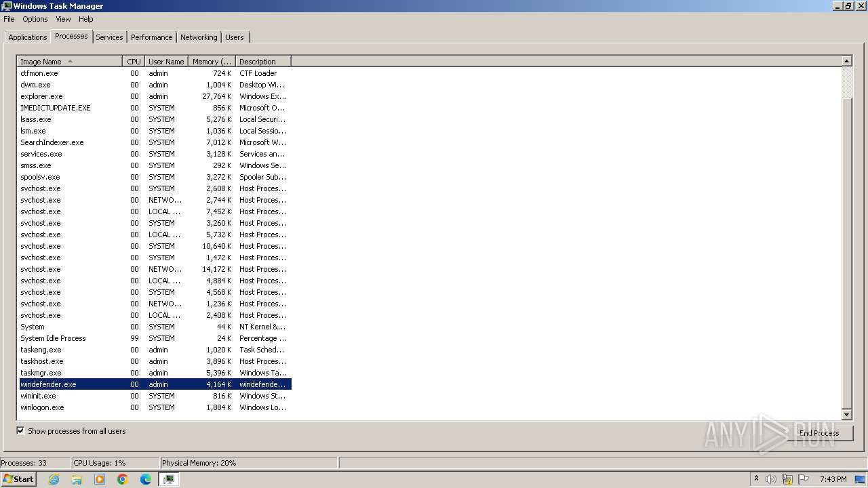Sort by Memory column header
Viewport: 868px width, 488px height.
(x=212, y=62)
